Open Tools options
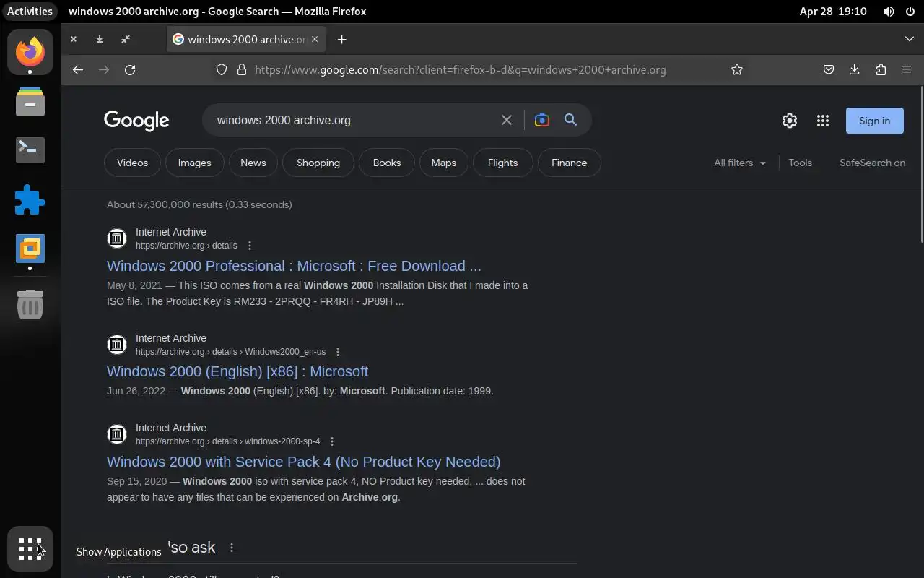 [x=800, y=163]
